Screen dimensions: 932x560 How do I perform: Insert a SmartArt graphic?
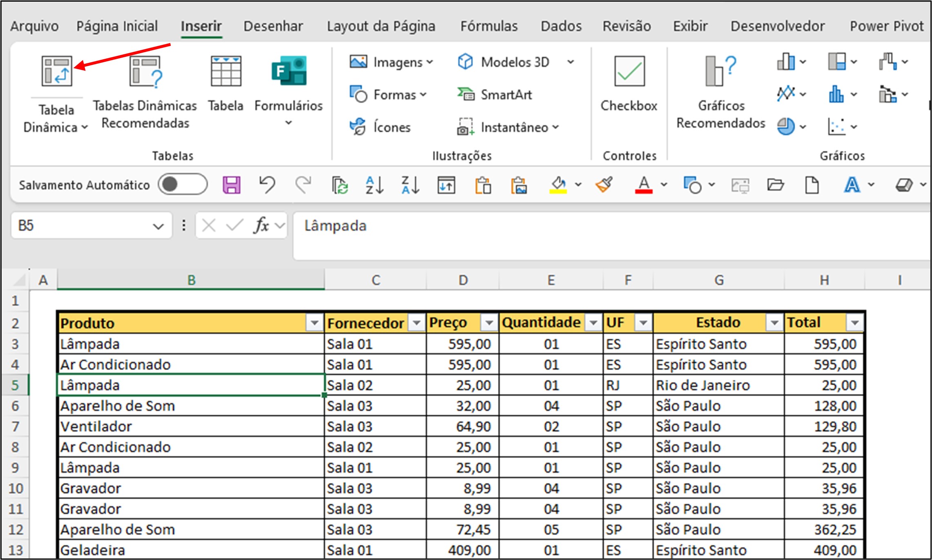click(495, 95)
